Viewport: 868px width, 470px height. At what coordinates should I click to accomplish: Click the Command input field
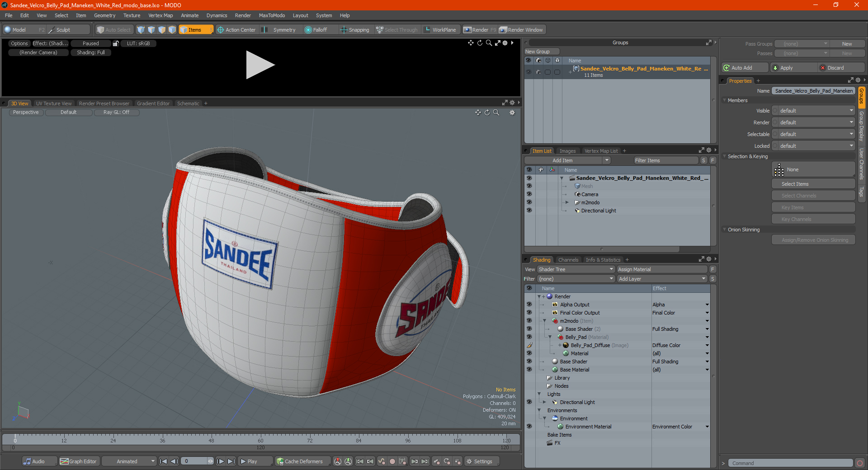click(x=790, y=463)
